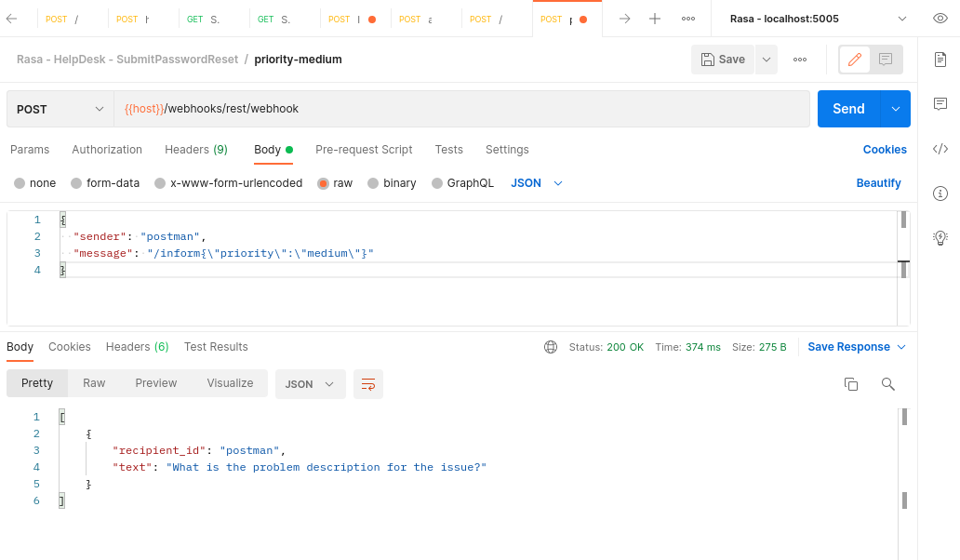
Task: Open the POST method dropdown
Action: coord(60,109)
